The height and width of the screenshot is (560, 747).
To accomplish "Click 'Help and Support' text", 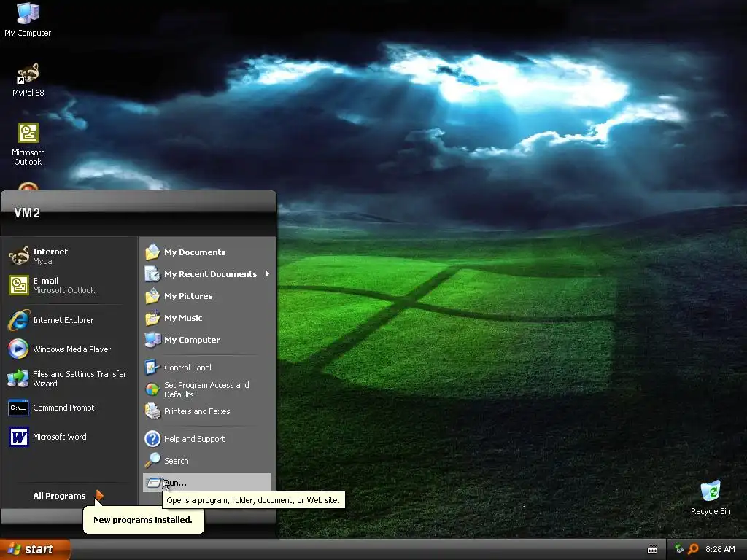I will [x=194, y=439].
